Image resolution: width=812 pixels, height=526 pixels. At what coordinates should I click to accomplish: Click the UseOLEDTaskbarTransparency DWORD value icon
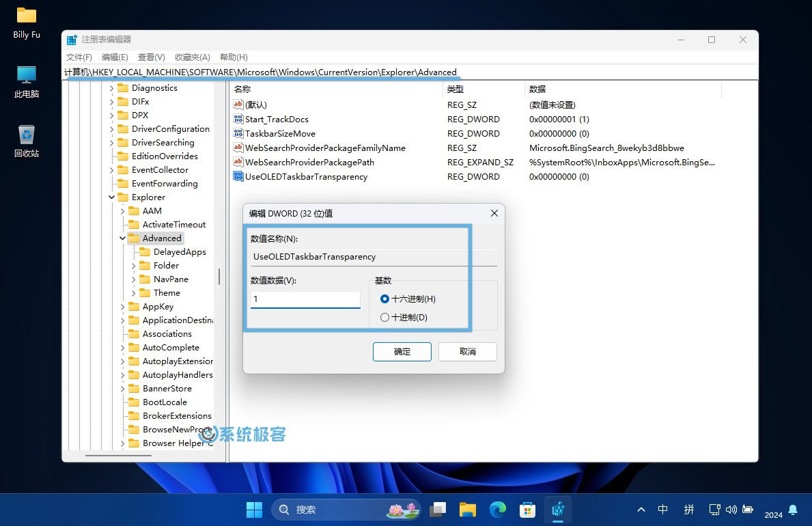(x=238, y=177)
